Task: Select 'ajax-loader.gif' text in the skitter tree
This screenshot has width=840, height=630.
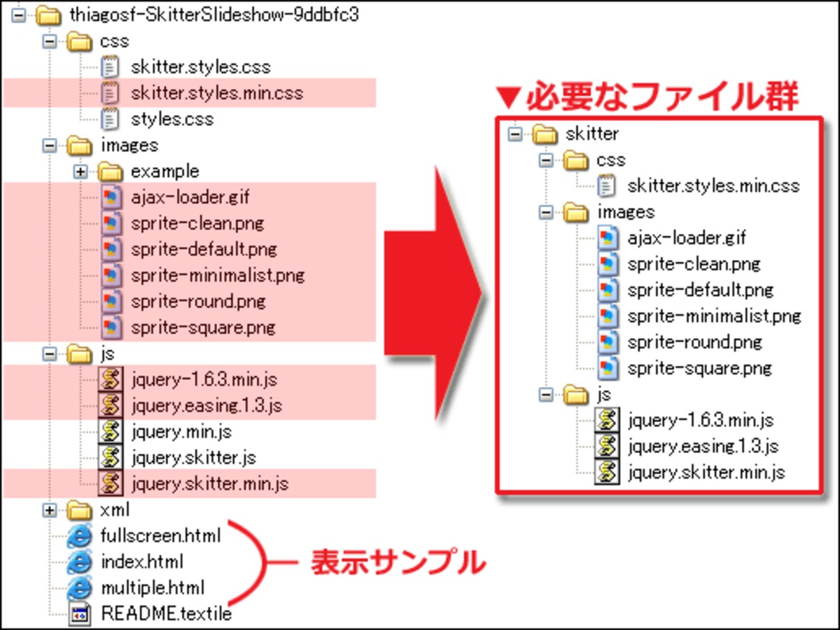Action: [687, 237]
